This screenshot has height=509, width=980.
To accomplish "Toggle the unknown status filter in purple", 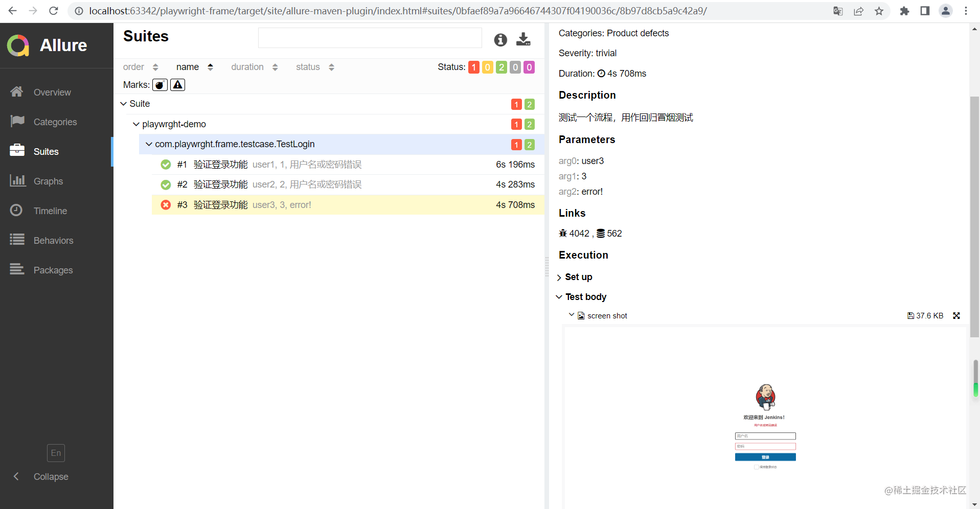I will (529, 67).
